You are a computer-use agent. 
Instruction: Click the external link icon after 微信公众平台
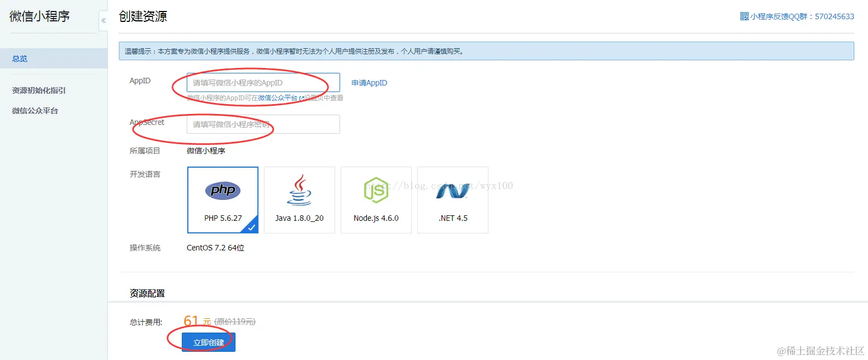301,98
